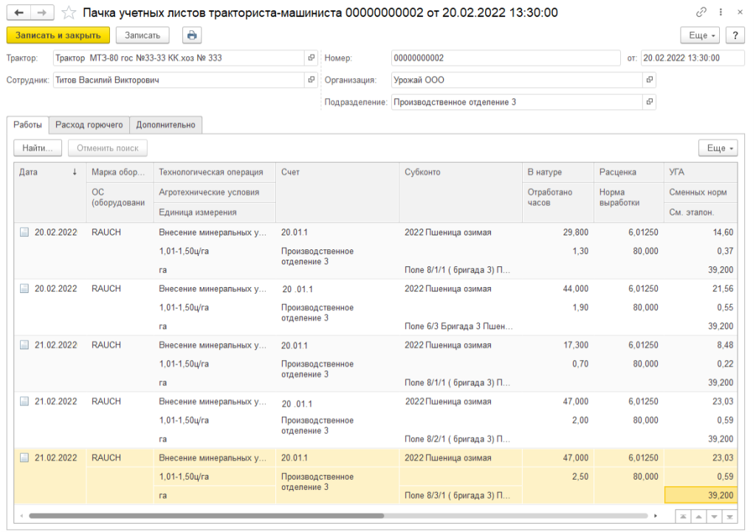This screenshot has height=532, width=756.
Task: Click the Найти... search button
Action: click(38, 148)
